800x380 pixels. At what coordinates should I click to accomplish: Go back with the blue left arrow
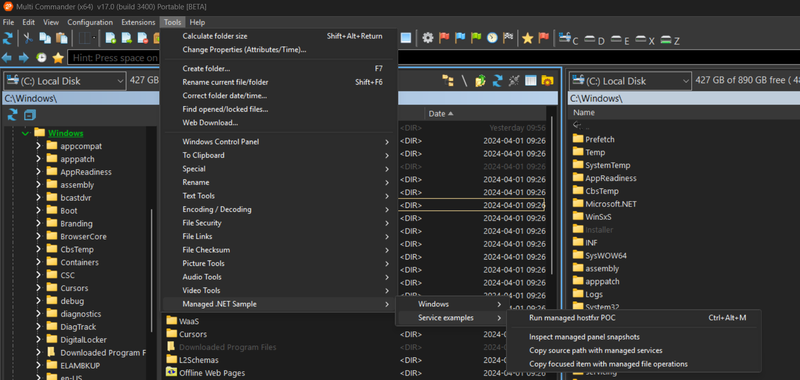(x=7, y=58)
